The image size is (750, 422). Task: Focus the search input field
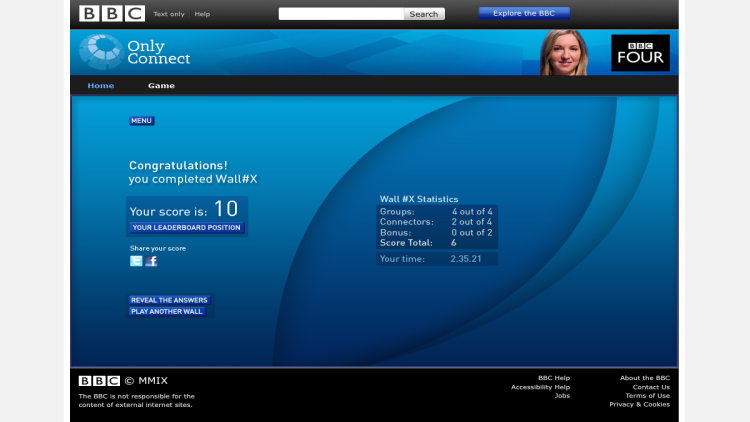(341, 14)
